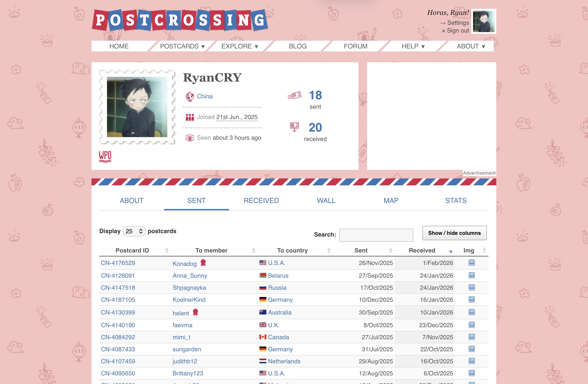
Task: Open the Sign out link
Action: click(x=458, y=31)
